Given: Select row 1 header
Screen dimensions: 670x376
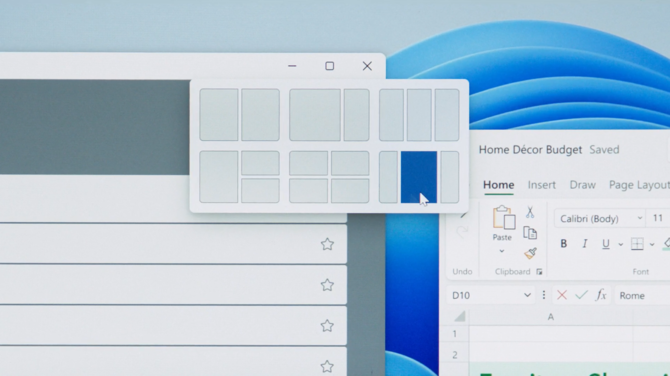Looking at the screenshot, I should [x=455, y=334].
